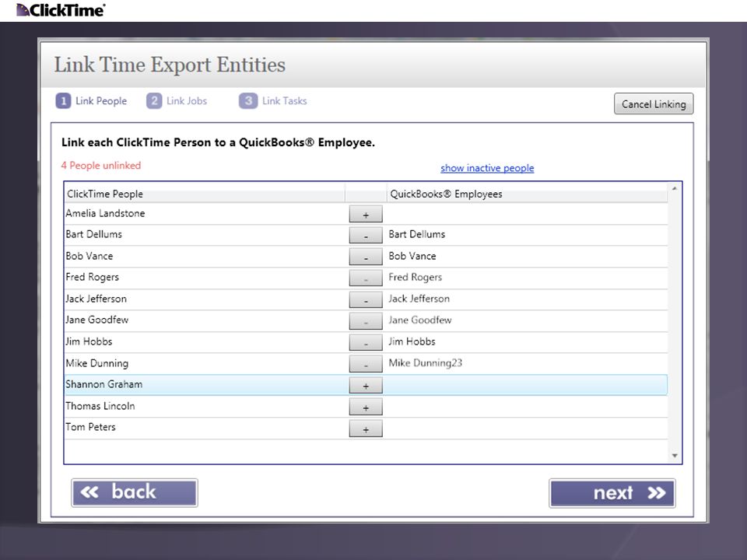Click plus button for Amelia Landstone
747x560 pixels.
[x=366, y=215]
